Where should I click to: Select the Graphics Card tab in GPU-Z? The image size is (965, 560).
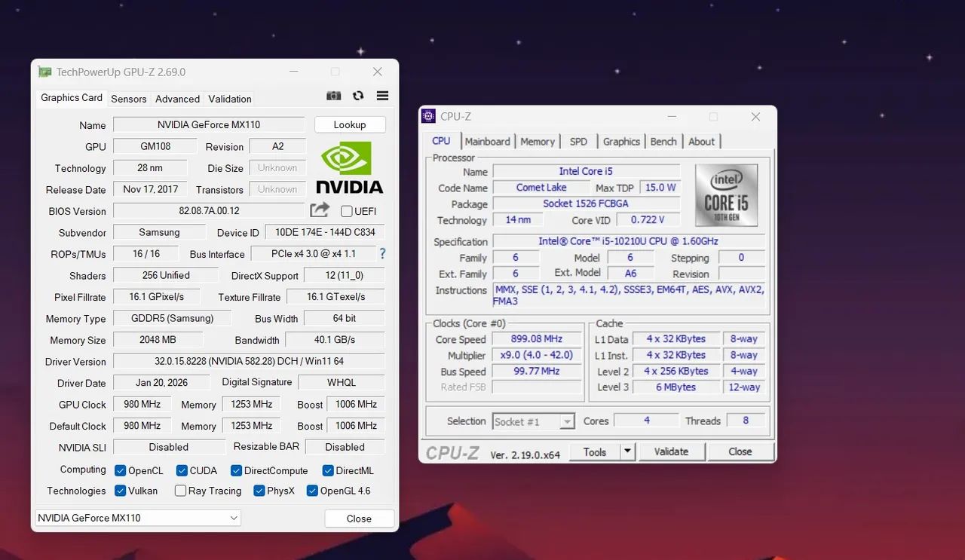(x=72, y=98)
